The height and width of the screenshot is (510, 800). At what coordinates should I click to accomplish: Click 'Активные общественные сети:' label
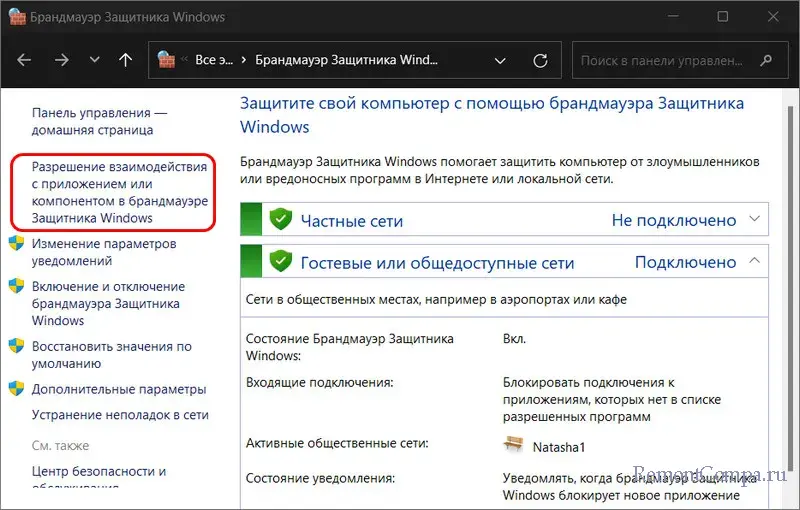[337, 443]
